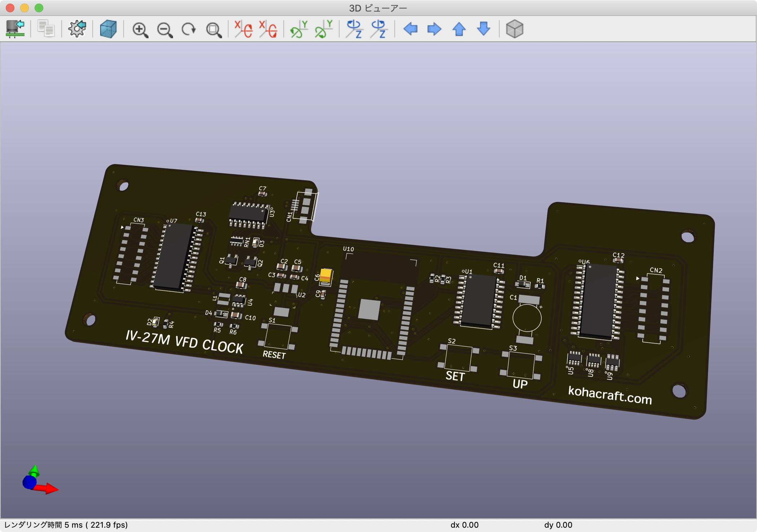This screenshot has height=532, width=757.
Task: Rotate X clockwise using first red icon
Action: point(243,29)
